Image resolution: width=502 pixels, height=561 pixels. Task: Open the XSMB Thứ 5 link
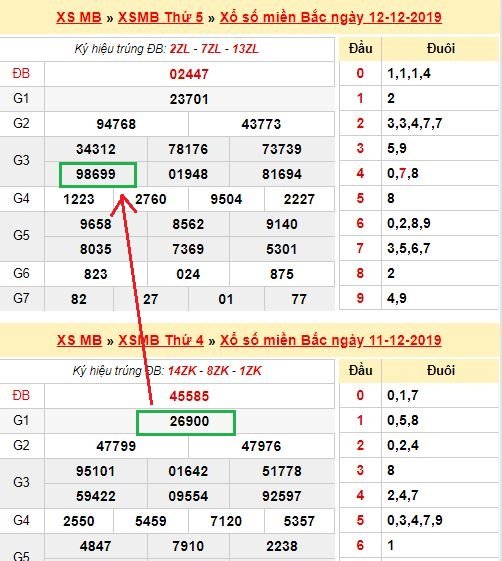(161, 17)
